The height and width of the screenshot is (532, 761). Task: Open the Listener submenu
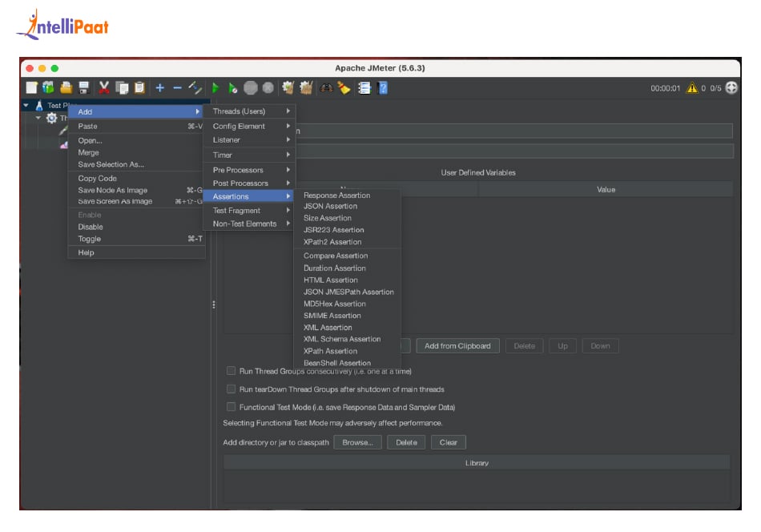point(249,139)
